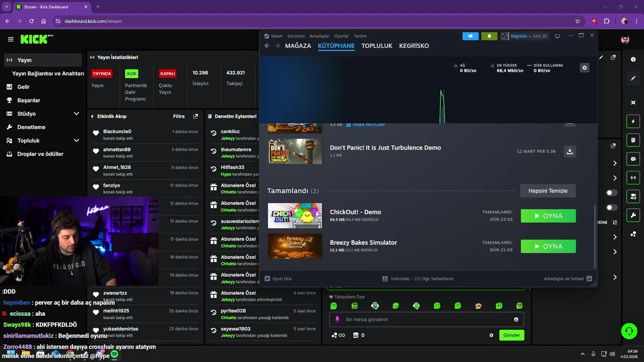
Task: Expand the first chevron row in right panel
Action: click(x=615, y=163)
